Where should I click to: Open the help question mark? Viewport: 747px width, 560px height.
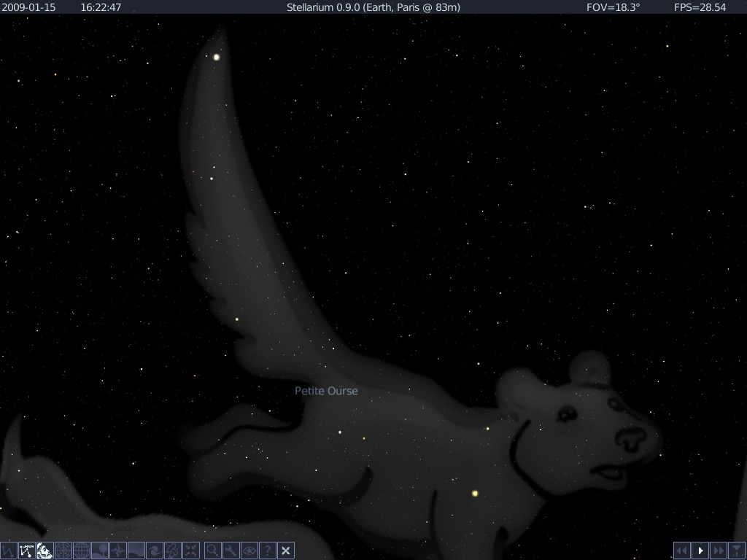[x=267, y=551]
